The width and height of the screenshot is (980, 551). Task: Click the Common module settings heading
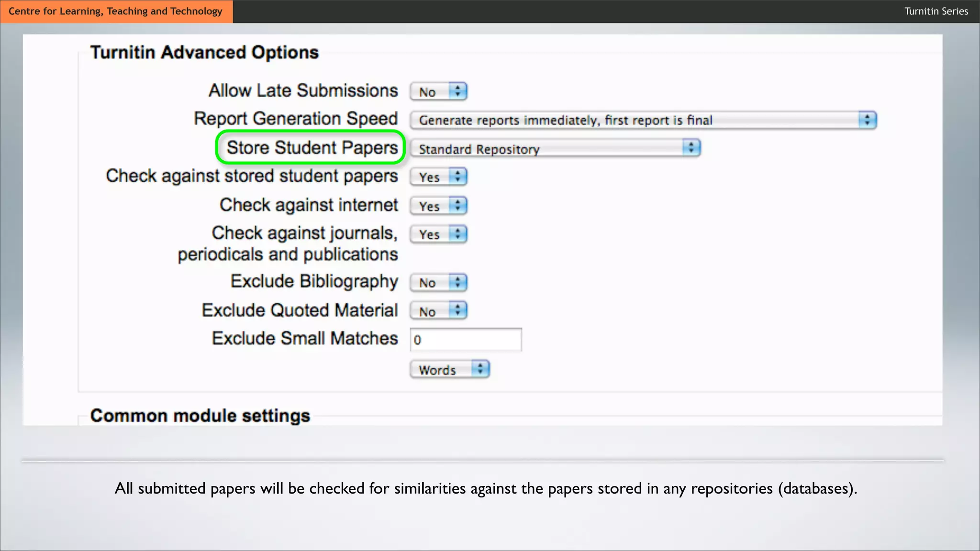(200, 416)
